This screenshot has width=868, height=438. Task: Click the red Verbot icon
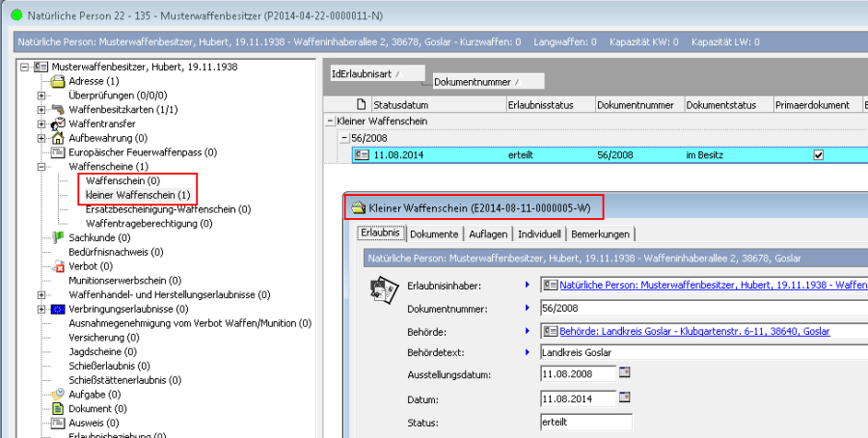57,266
